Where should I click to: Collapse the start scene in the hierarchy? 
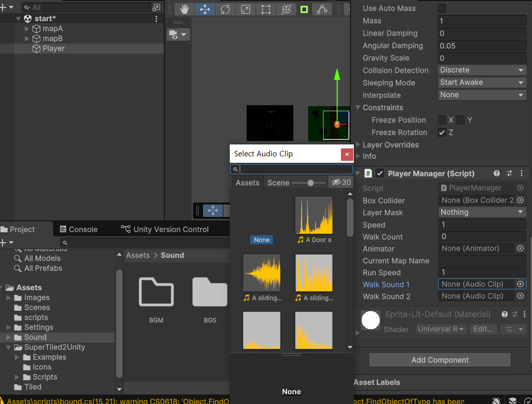click(18, 19)
